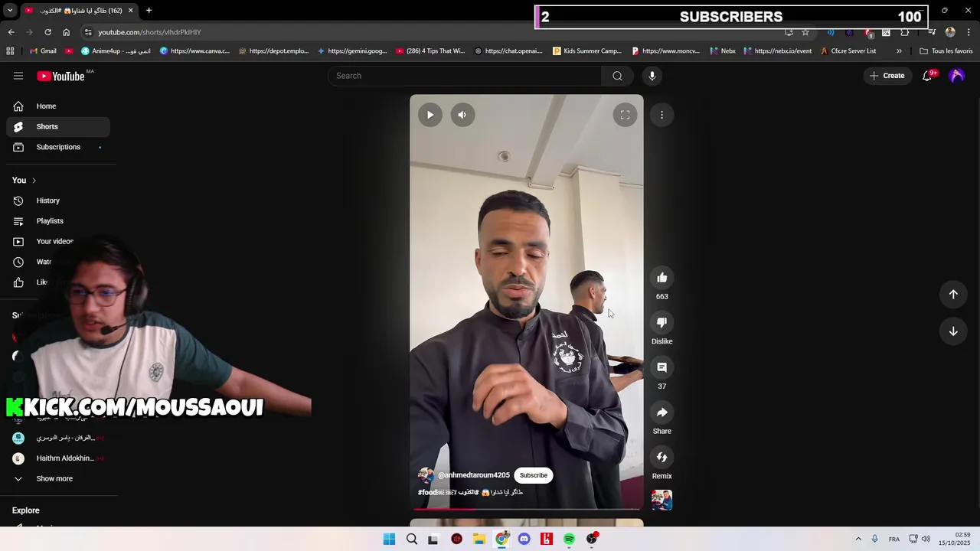
Task: Open File Explorer from the taskbar
Action: [x=479, y=540]
